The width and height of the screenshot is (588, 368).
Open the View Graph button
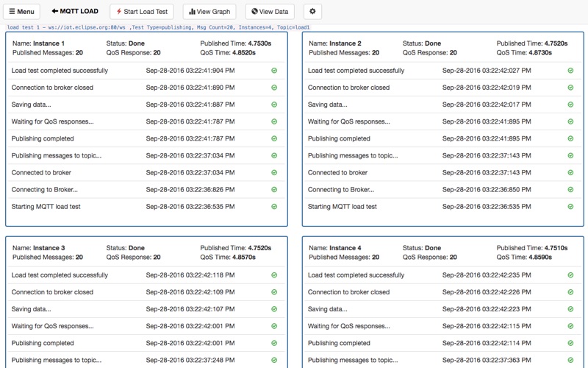pyautogui.click(x=209, y=12)
